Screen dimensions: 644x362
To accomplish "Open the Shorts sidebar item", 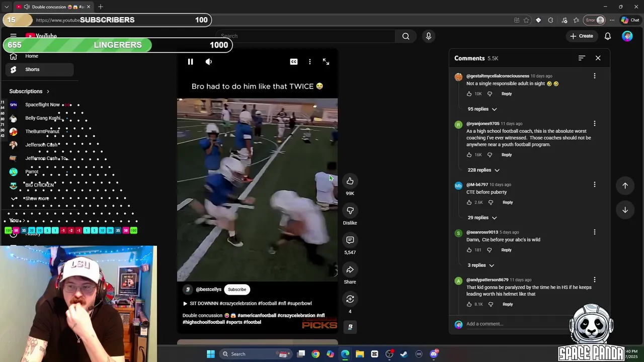I will [x=40, y=69].
